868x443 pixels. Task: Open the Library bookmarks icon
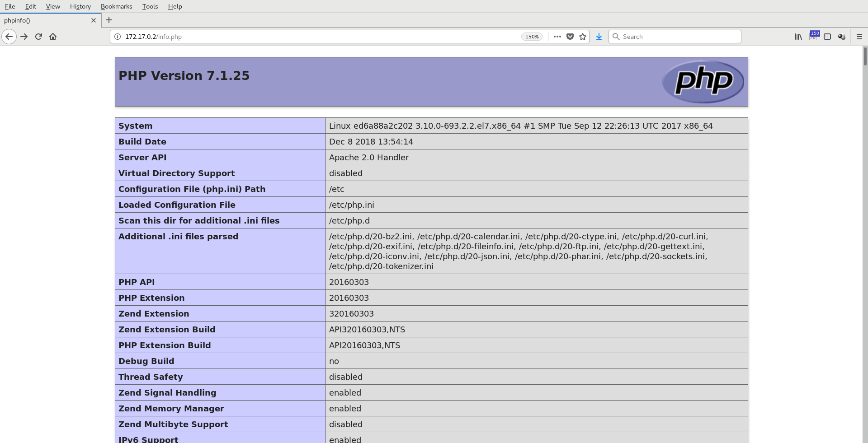tap(798, 37)
